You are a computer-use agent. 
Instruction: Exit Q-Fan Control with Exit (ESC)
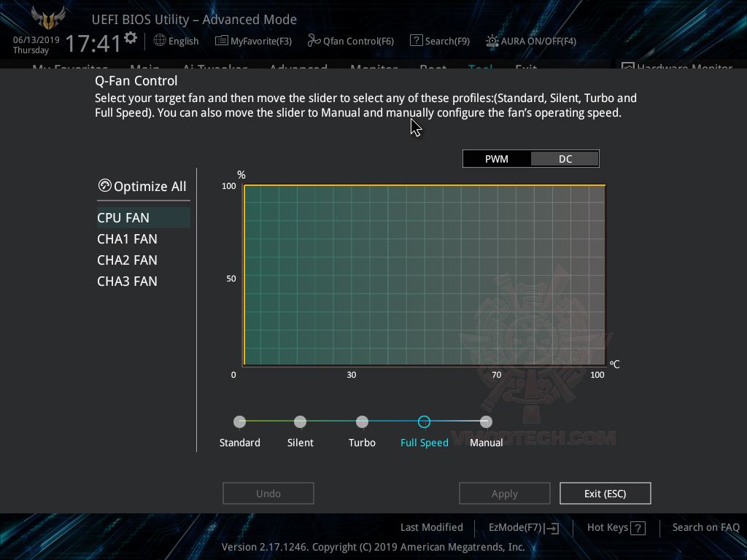[x=605, y=494]
